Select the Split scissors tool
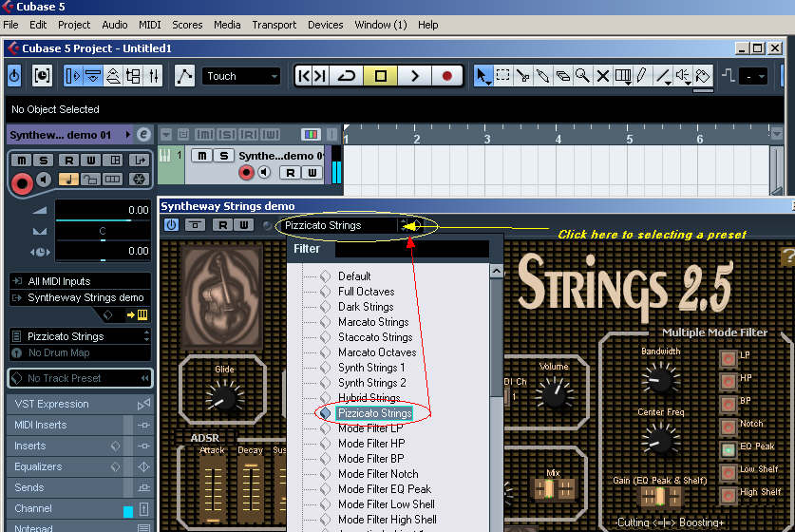 click(522, 76)
